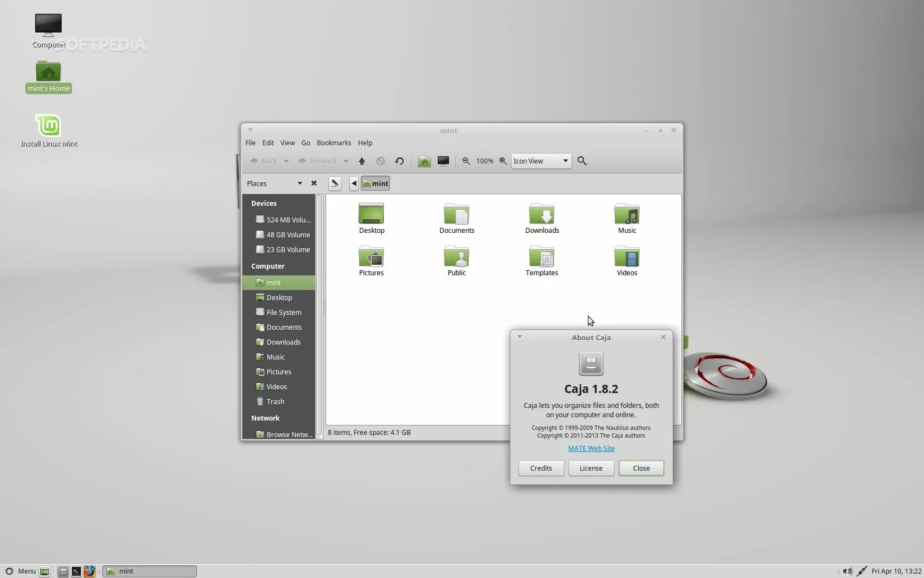
Task: Select Documents in the Places sidebar
Action: 279,327
